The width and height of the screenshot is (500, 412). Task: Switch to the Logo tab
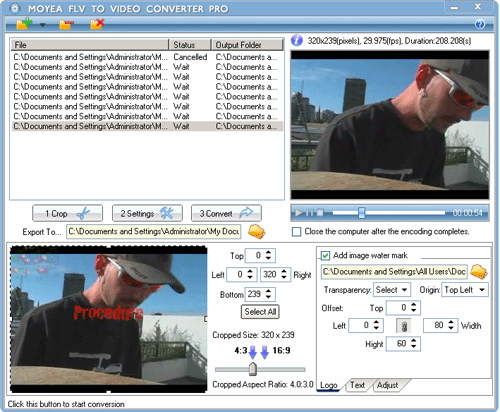[329, 385]
